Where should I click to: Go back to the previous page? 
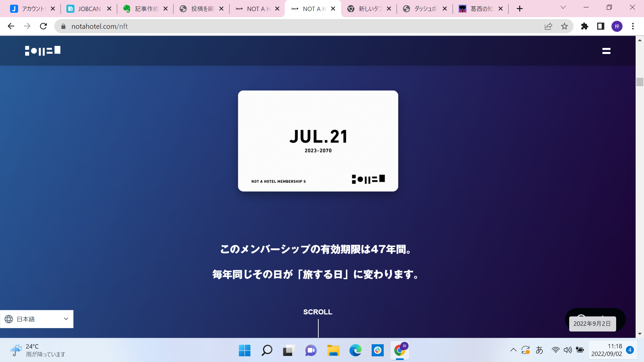click(11, 26)
